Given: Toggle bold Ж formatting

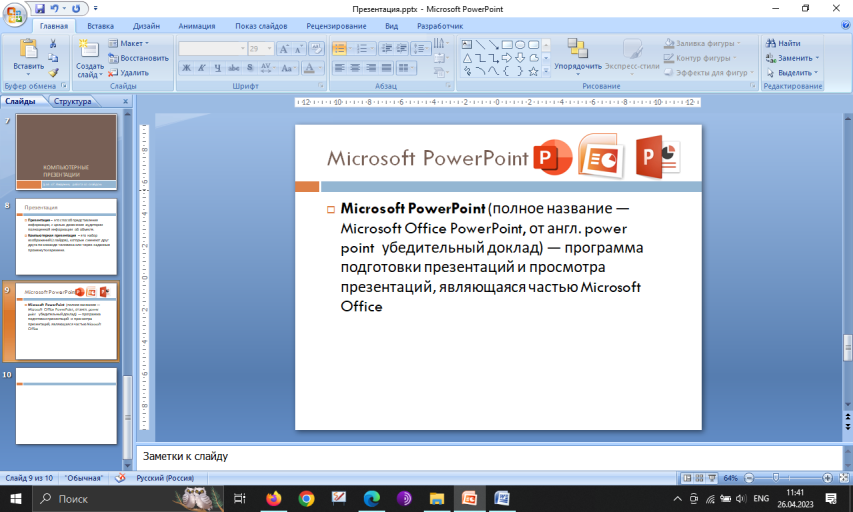Looking at the screenshot, I should [x=187, y=68].
